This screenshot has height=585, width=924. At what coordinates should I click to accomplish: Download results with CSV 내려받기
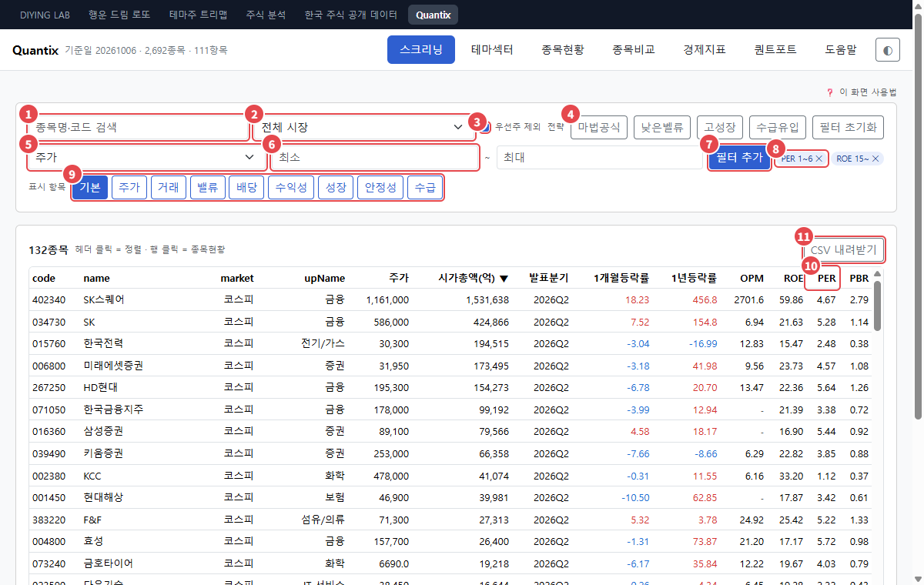[x=843, y=249]
